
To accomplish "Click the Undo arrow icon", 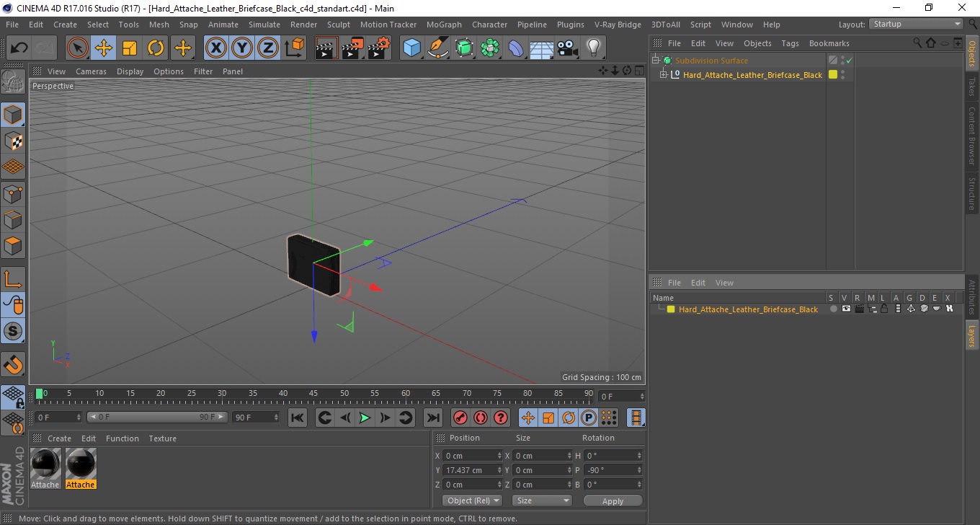I will tap(19, 48).
